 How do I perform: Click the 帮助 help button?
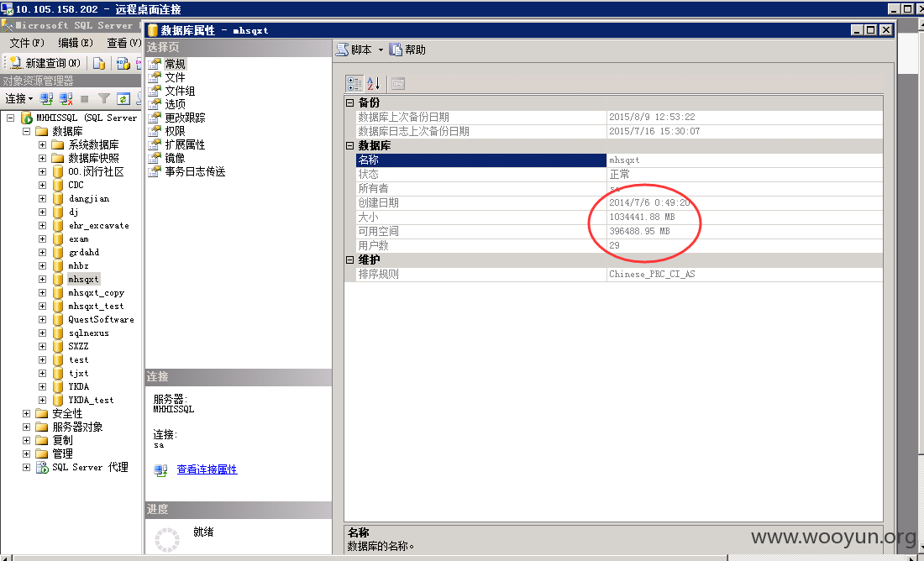tap(407, 50)
